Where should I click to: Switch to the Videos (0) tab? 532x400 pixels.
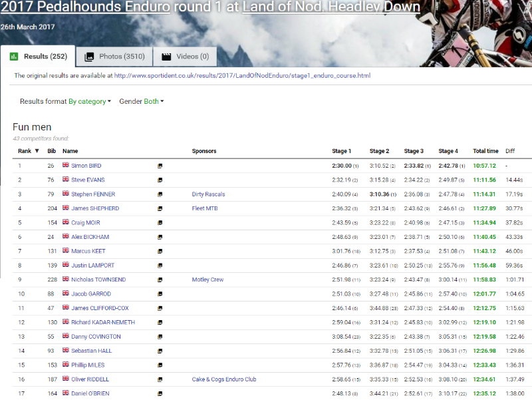(x=185, y=57)
